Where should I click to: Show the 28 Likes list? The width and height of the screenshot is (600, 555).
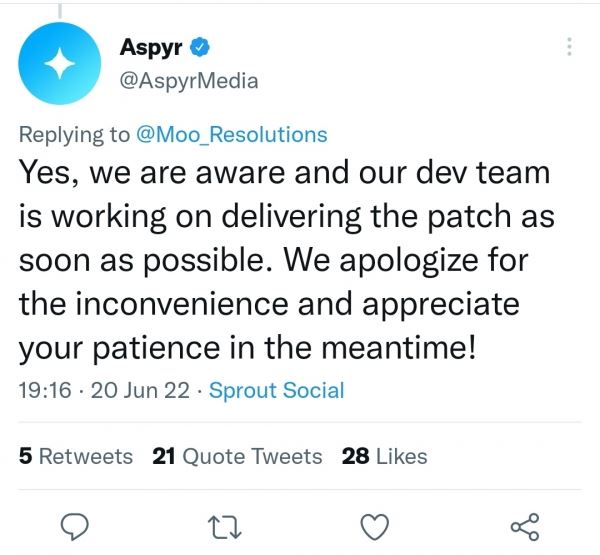tap(385, 456)
